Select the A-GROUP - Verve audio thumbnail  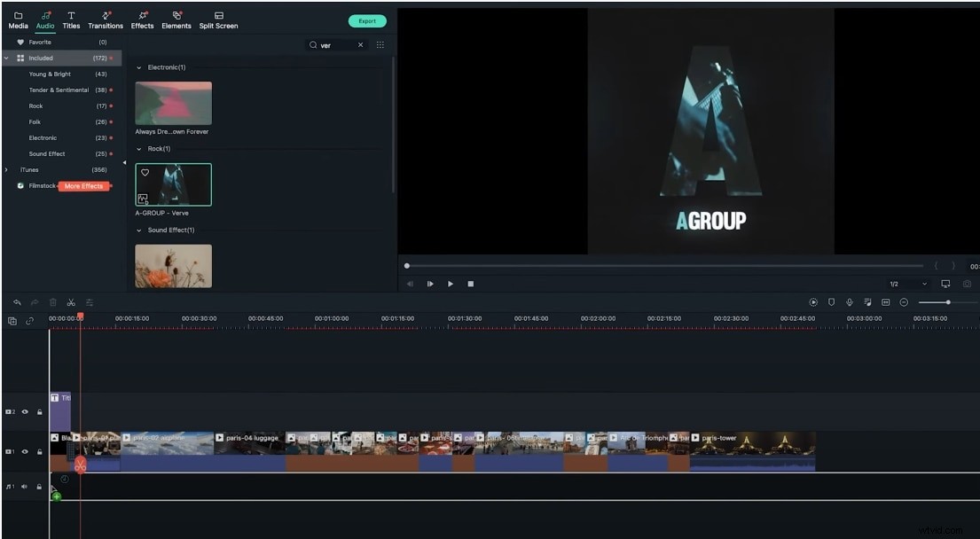[x=173, y=184]
